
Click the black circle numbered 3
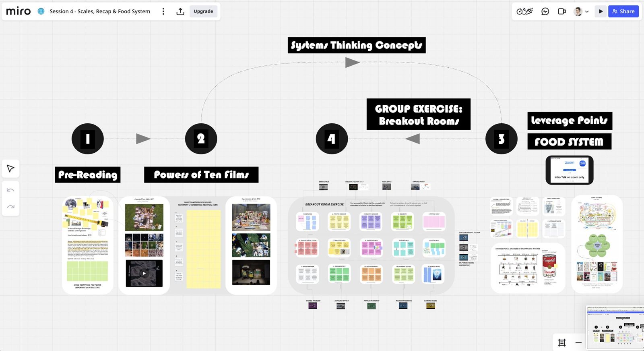tap(502, 139)
